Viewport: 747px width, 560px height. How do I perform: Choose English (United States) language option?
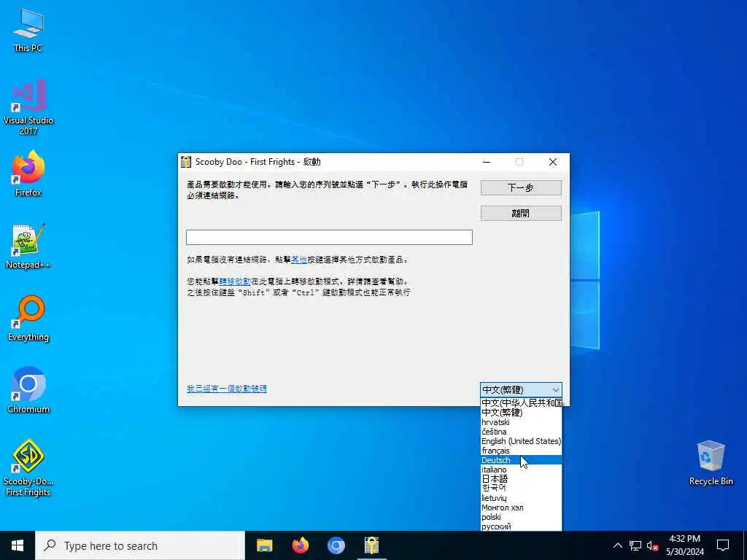(x=521, y=441)
